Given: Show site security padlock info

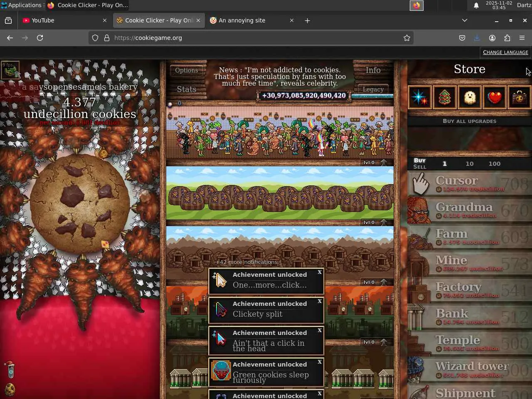Looking at the screenshot, I should click(x=106, y=38).
